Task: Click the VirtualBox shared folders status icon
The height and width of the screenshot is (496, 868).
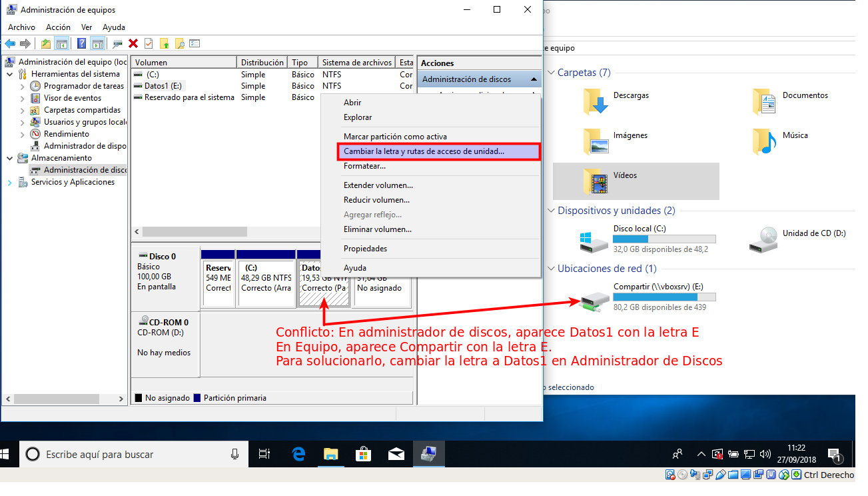Action: click(733, 475)
